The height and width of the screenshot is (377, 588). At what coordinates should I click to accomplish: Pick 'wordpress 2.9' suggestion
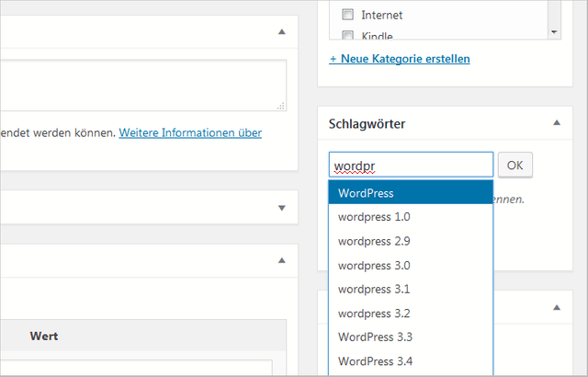point(411,241)
